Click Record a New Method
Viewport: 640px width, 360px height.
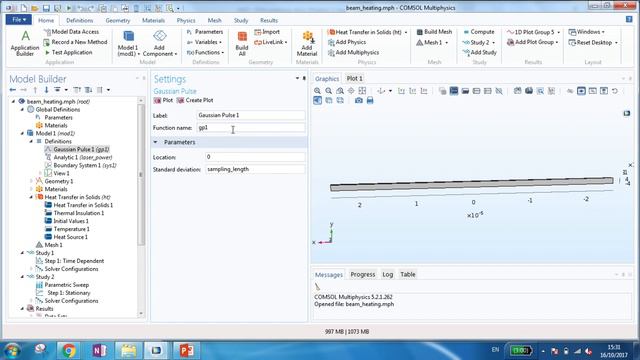point(75,42)
